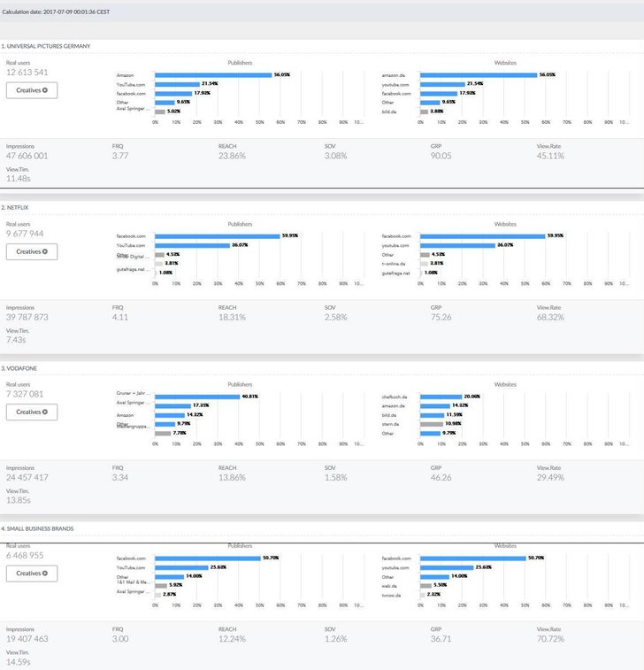The height and width of the screenshot is (670, 644).
Task: Click the Gruner + Jahr 40.81% bar
Action: [197, 397]
